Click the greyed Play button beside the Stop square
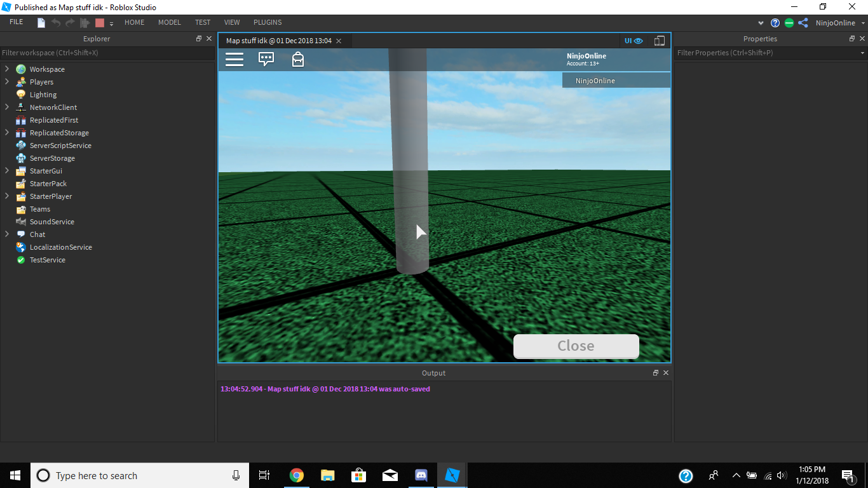This screenshot has height=488, width=868. pos(85,23)
